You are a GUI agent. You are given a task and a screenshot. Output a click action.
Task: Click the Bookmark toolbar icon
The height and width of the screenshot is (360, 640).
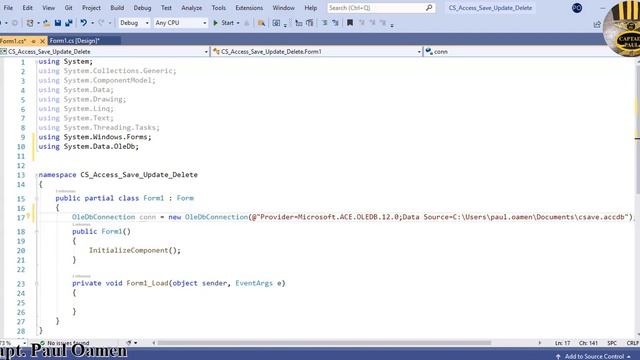click(x=350, y=23)
